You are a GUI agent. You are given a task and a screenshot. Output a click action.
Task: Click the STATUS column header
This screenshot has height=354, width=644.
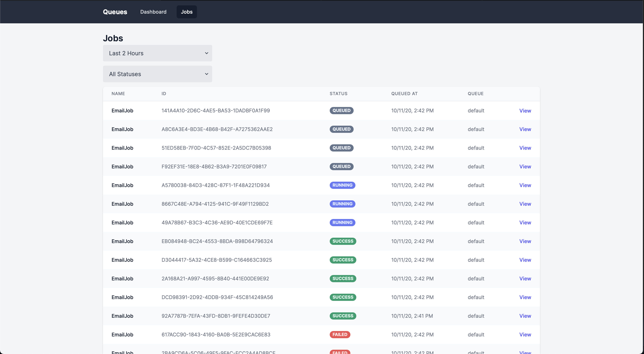[338, 94]
